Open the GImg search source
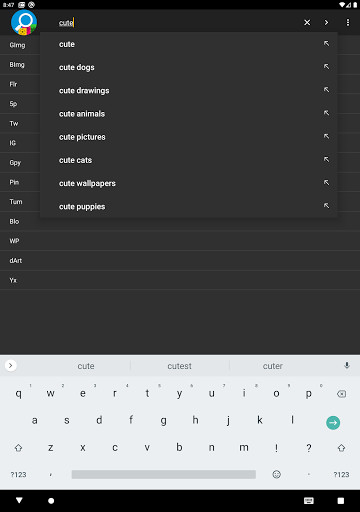 pos(17,45)
